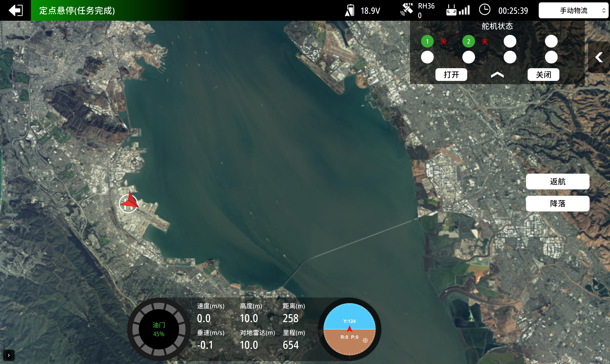Click the attitude indicator horizon gauge
610x364 pixels.
(349, 329)
